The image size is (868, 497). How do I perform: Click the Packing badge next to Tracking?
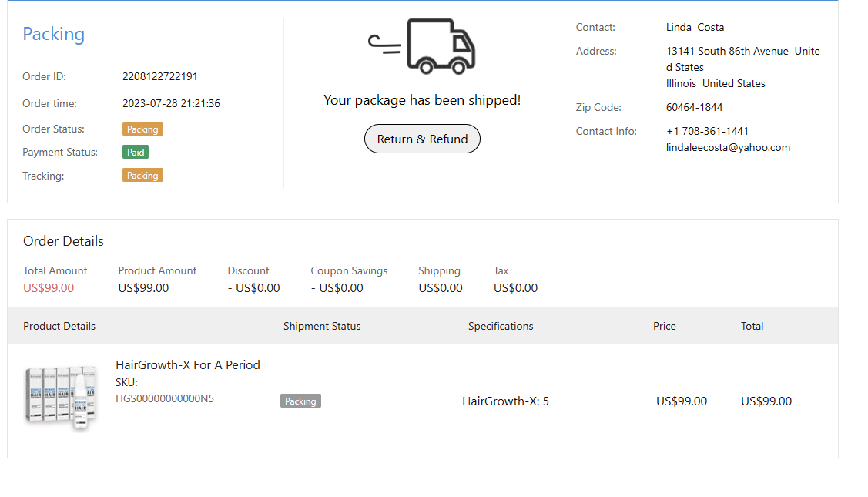(142, 176)
